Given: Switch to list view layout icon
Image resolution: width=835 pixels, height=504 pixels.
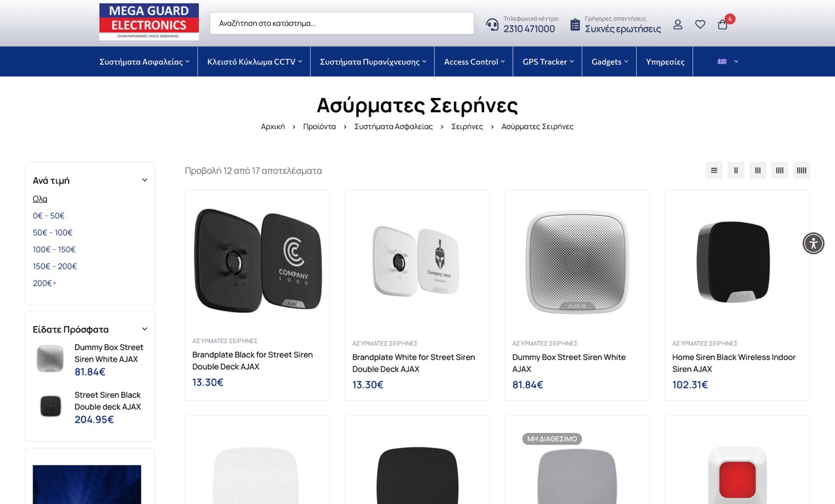Looking at the screenshot, I should (x=714, y=170).
